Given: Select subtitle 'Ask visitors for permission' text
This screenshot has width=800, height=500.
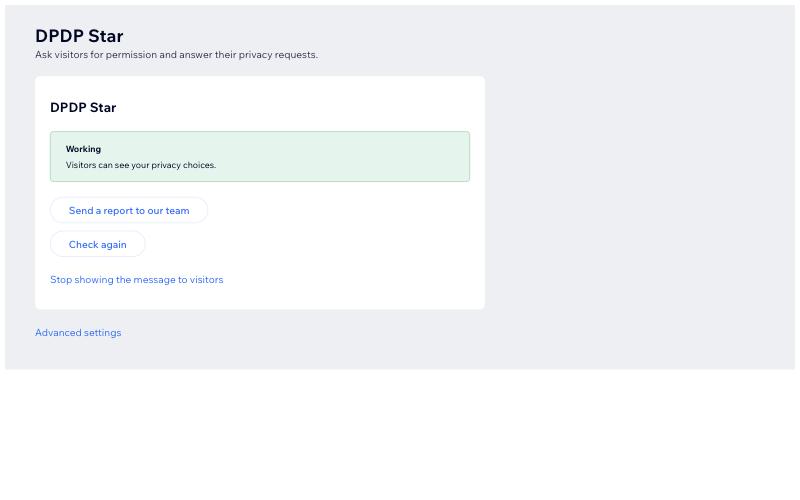Looking at the screenshot, I should [x=96, y=55].
